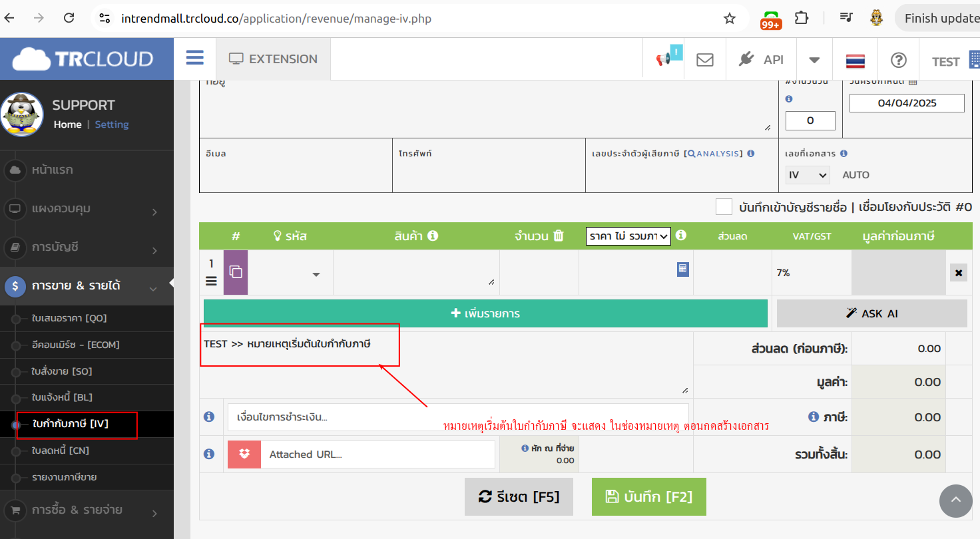Collapse the การขาย & รายได้ menu
The image size is (980, 539).
(87, 286)
